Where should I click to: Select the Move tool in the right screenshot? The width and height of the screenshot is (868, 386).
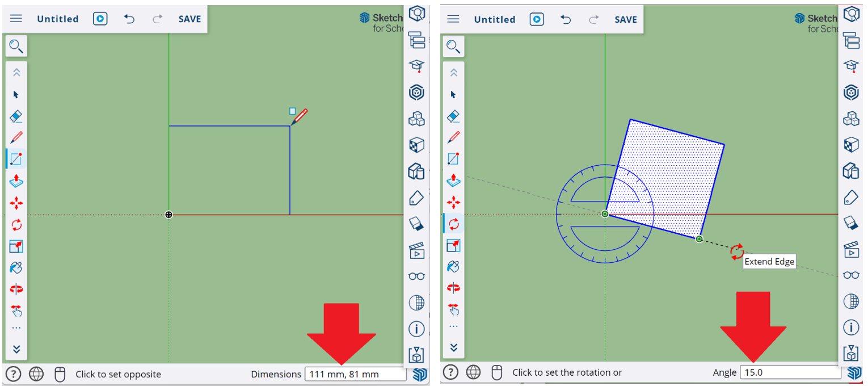click(x=453, y=202)
